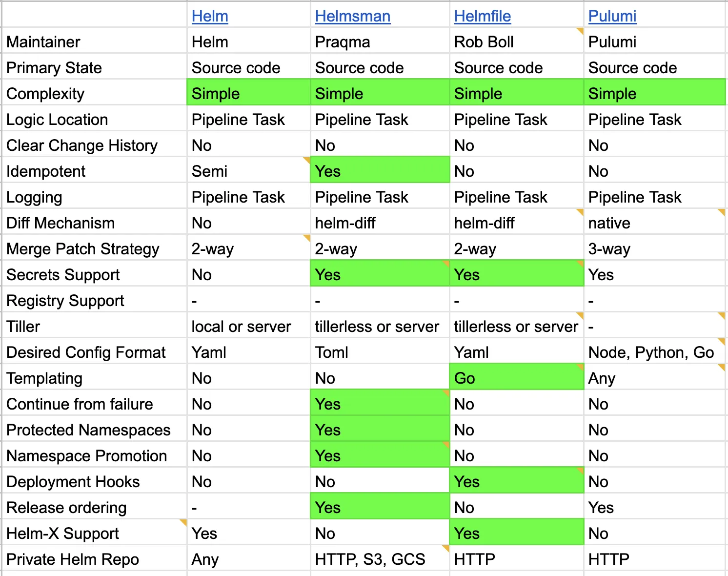The image size is (728, 576).
Task: Select the note marker on Rob Boll cell
Action: [580, 31]
